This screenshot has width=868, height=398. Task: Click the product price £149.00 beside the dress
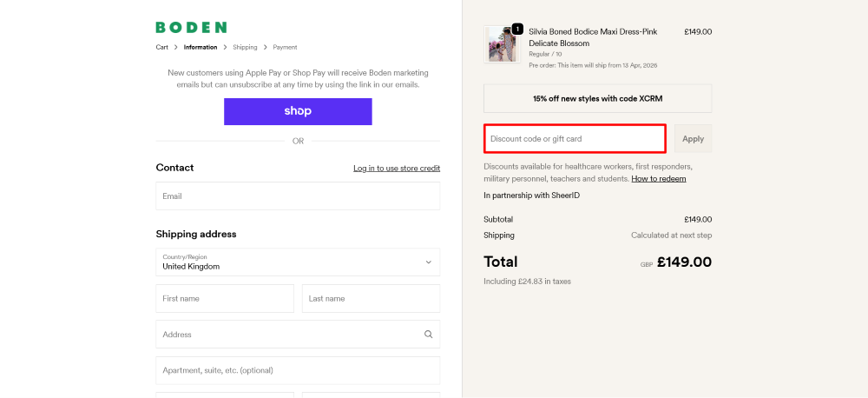(x=698, y=31)
